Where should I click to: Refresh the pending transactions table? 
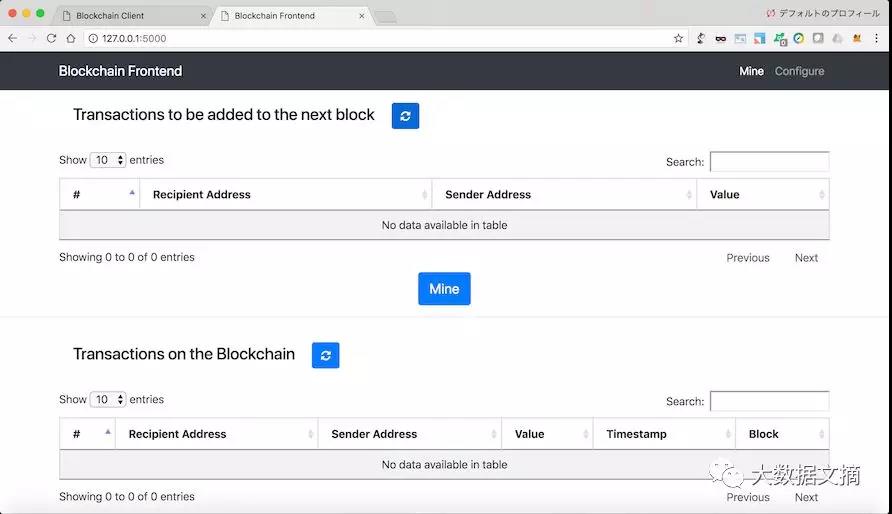click(405, 116)
